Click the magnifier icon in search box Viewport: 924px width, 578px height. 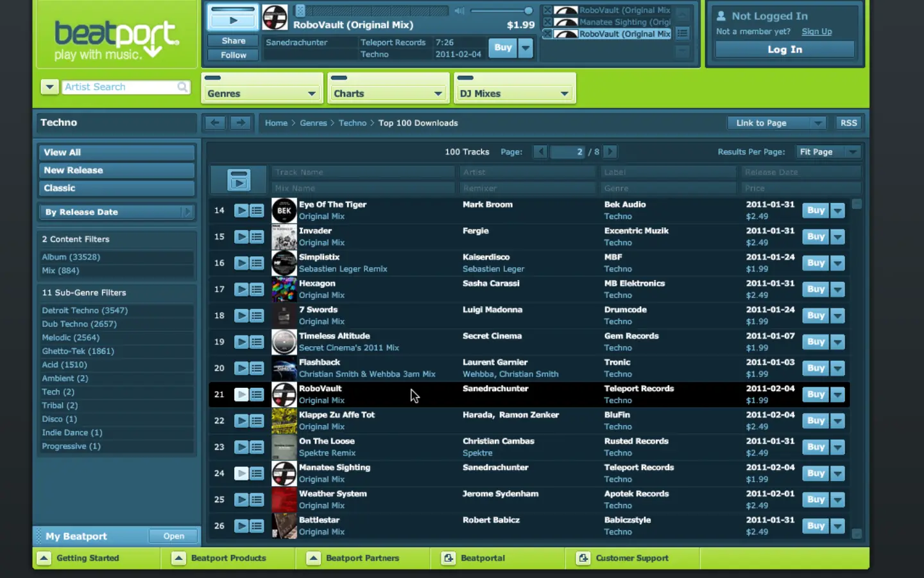point(183,87)
